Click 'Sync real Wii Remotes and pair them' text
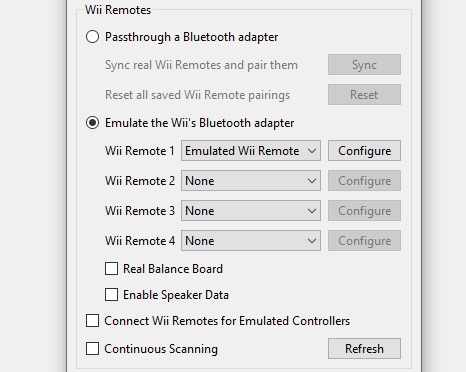 pos(201,65)
